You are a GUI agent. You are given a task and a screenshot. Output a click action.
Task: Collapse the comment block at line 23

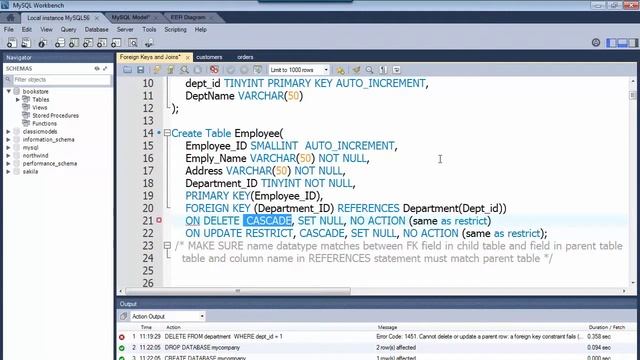pyautogui.click(x=167, y=245)
